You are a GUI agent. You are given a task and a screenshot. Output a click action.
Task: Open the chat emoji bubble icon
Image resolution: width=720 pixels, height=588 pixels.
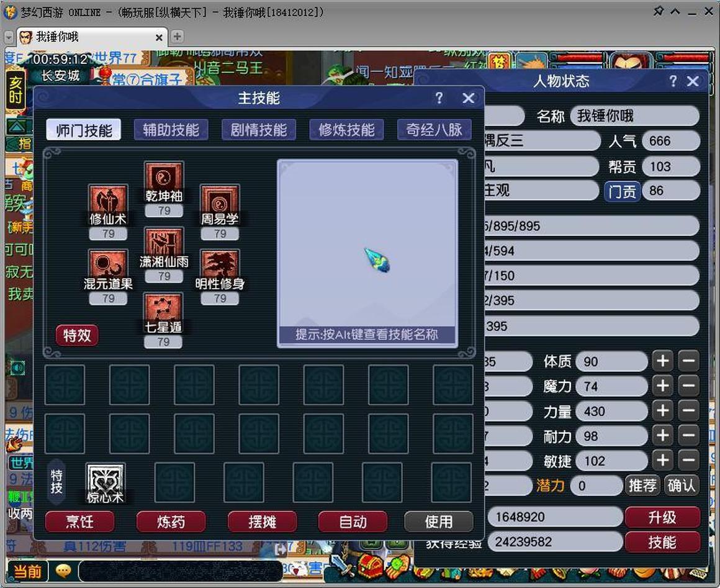click(63, 571)
